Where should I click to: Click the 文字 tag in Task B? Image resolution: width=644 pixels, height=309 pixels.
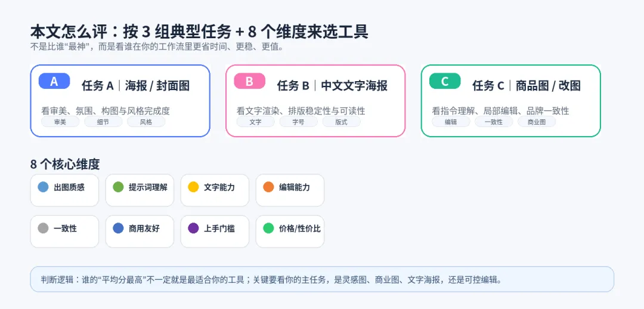pyautogui.click(x=255, y=122)
